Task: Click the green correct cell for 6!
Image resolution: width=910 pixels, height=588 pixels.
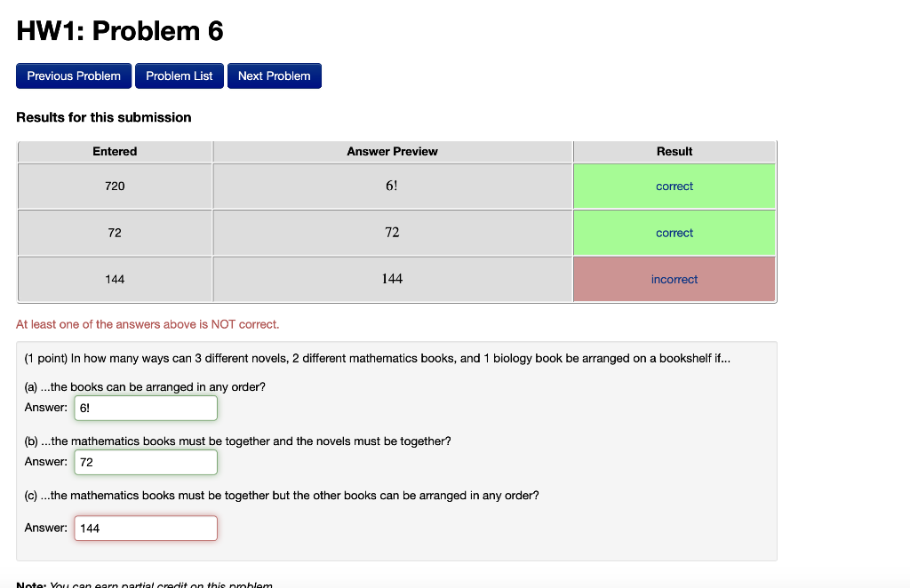Action: click(675, 186)
